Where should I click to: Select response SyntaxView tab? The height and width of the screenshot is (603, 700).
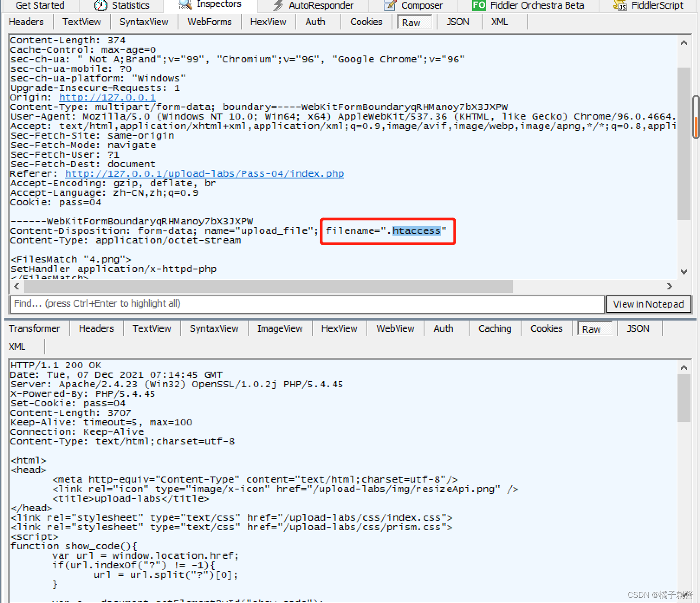coord(214,328)
